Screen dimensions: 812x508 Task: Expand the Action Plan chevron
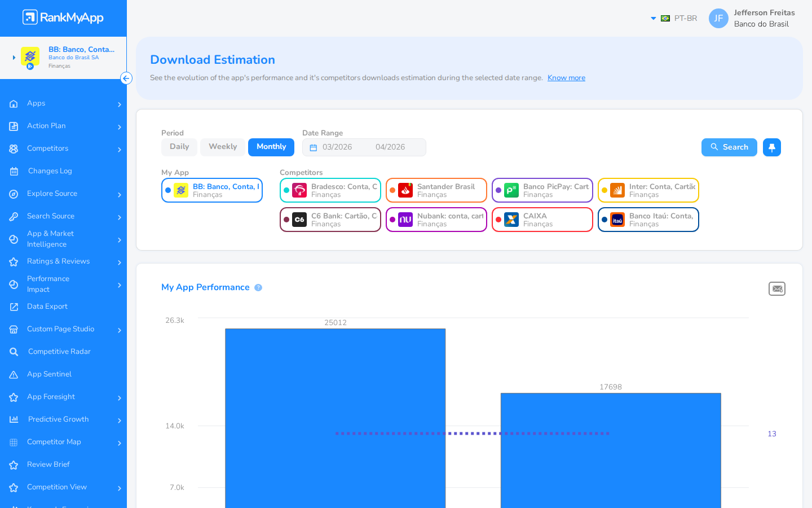(x=120, y=127)
